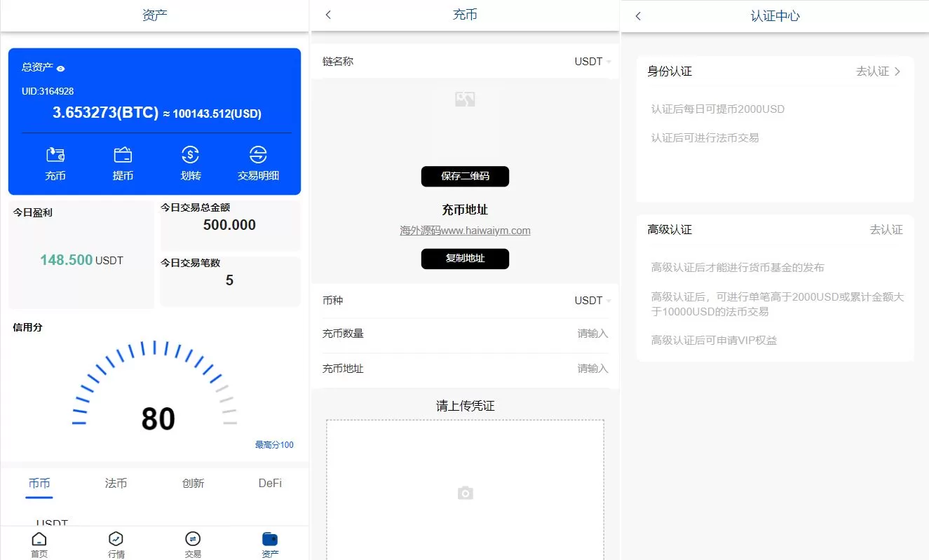Click the camera icon in upload area
Image resolution: width=929 pixels, height=560 pixels.
(x=465, y=493)
